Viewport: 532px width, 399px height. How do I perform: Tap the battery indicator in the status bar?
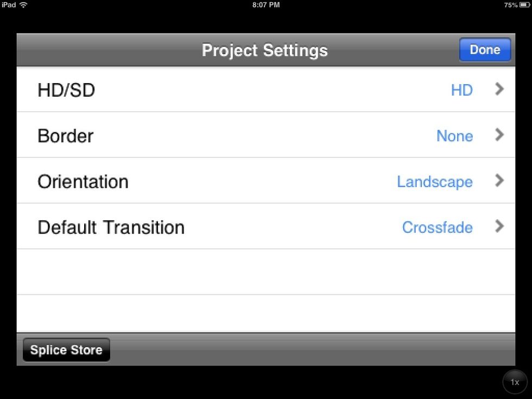523,5
